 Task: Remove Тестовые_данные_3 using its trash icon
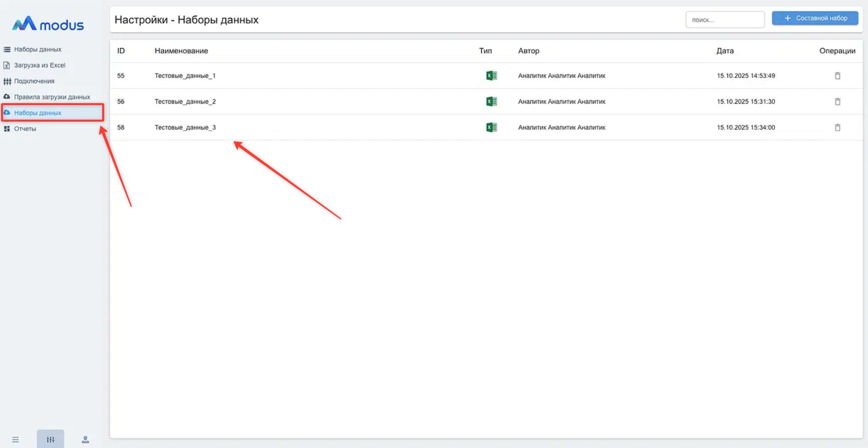[837, 128]
